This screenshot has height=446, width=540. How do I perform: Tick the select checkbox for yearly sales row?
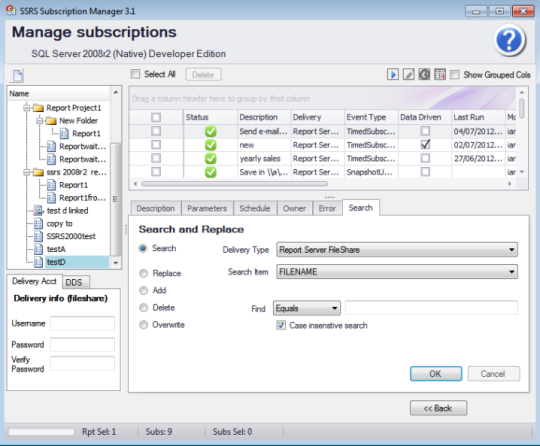[156, 158]
